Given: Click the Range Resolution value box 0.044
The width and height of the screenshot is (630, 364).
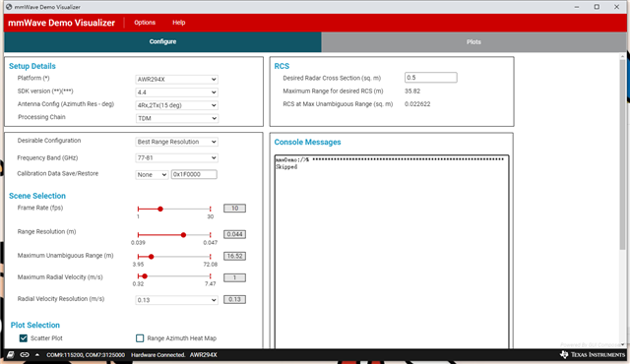Looking at the screenshot, I should click(x=234, y=234).
